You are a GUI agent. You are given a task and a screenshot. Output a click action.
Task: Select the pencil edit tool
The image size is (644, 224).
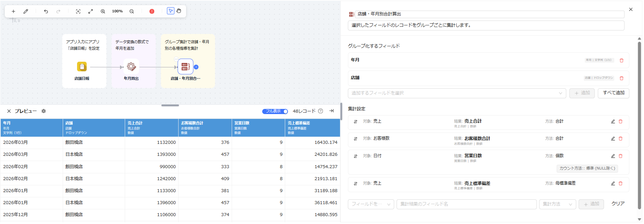point(26,11)
